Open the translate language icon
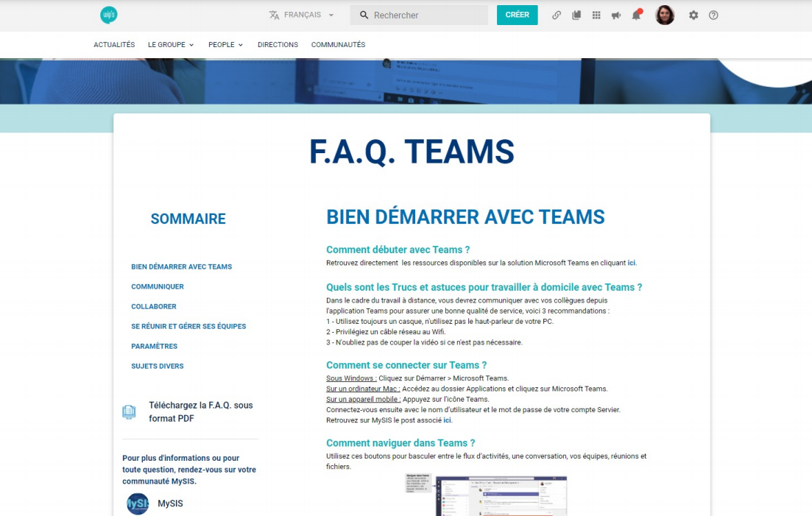812x516 pixels. point(274,15)
